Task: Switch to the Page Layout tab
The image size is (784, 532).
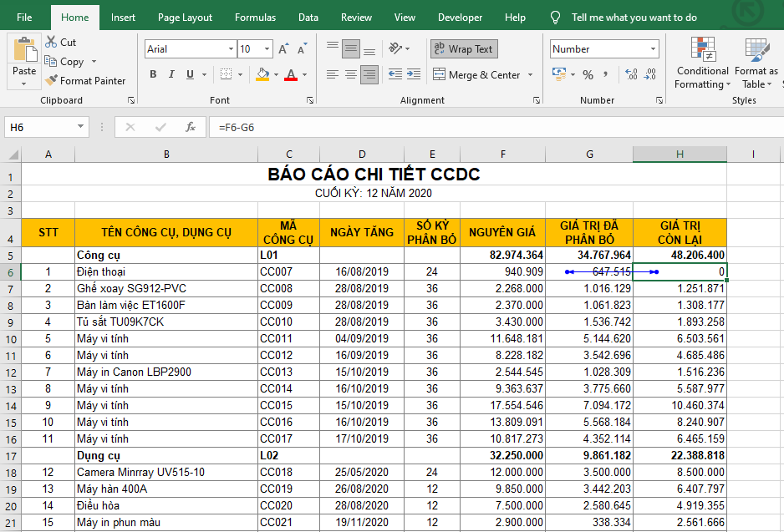Action: point(185,18)
